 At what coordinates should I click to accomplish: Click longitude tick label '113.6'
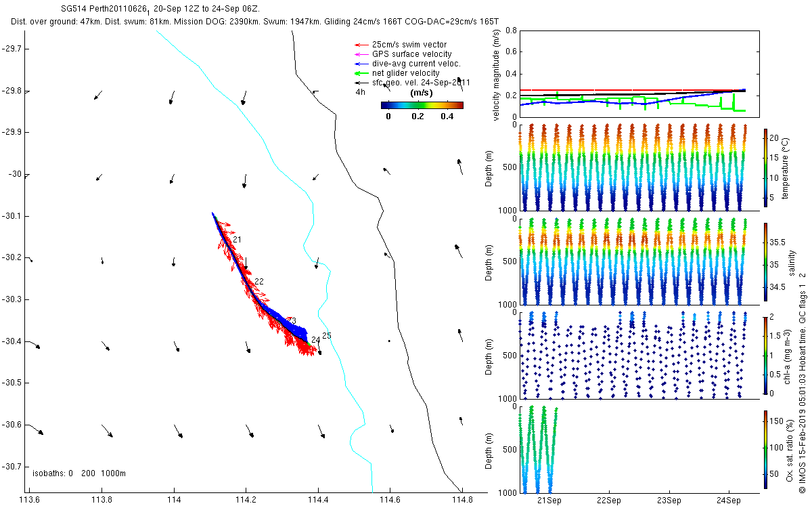tap(30, 500)
